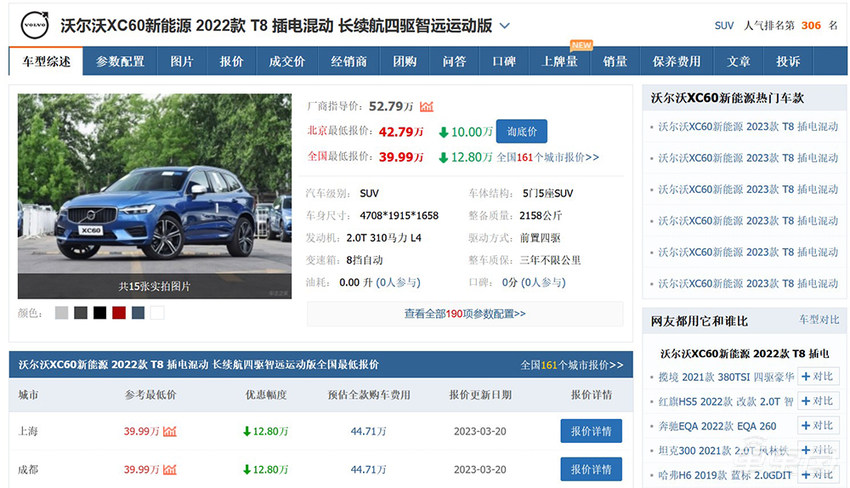Click plus compare icon for 坦克300 2021款

tap(817, 450)
